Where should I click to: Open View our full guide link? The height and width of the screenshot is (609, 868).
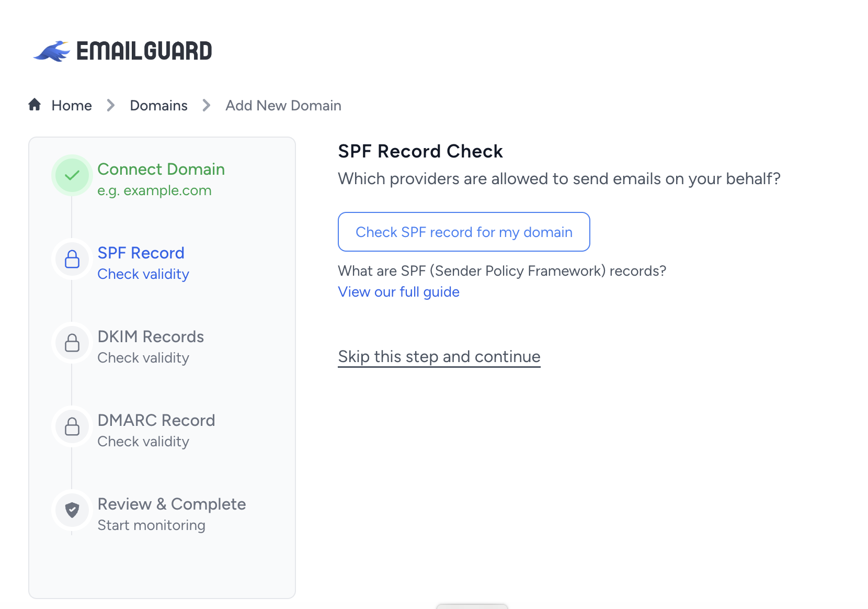coord(398,292)
